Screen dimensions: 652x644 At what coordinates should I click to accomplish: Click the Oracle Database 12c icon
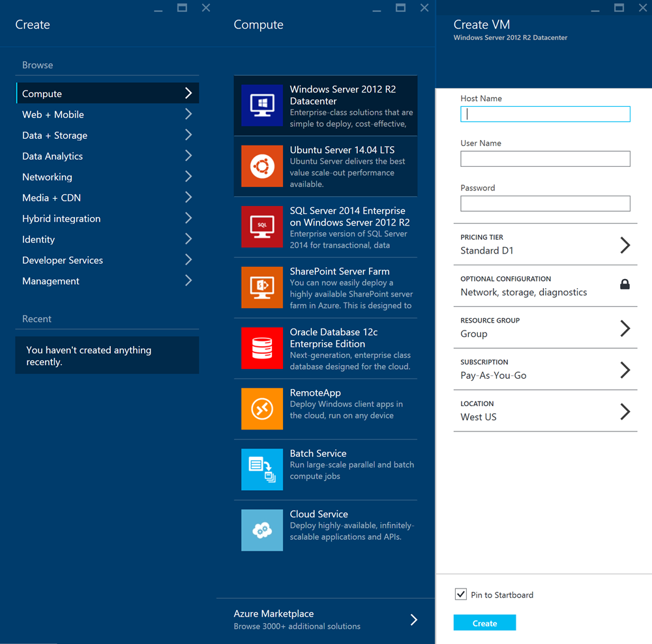pyautogui.click(x=262, y=348)
